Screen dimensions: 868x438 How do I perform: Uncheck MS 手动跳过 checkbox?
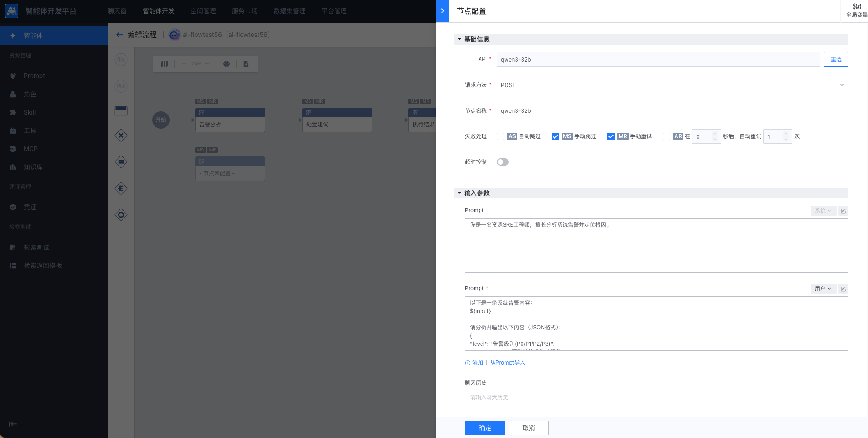coord(555,136)
